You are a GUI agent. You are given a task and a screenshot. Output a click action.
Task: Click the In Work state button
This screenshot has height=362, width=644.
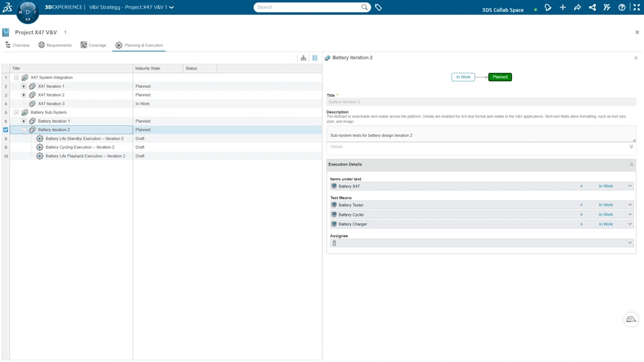click(463, 77)
